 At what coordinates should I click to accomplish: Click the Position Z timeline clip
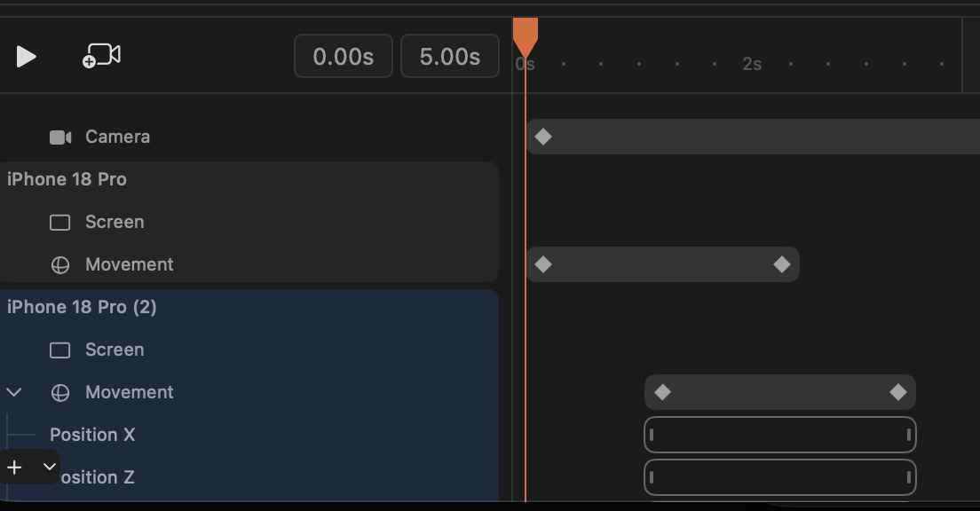[x=780, y=477]
